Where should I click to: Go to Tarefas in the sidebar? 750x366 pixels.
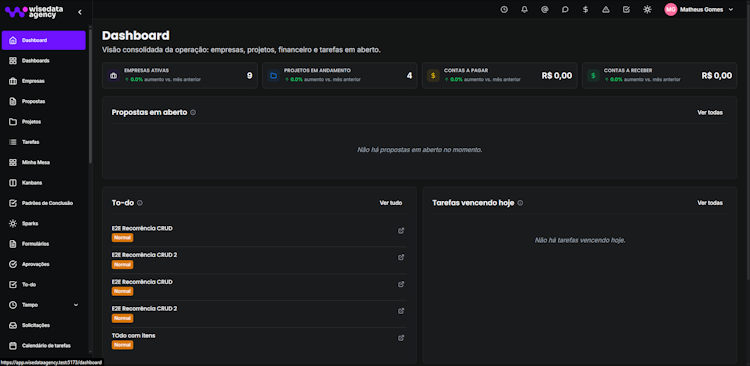[44, 142]
